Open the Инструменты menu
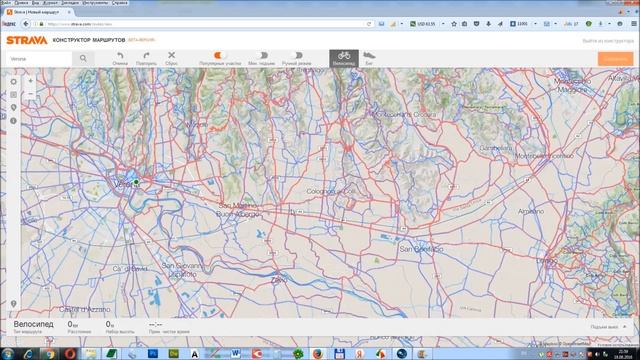640x360 pixels. point(95,2)
